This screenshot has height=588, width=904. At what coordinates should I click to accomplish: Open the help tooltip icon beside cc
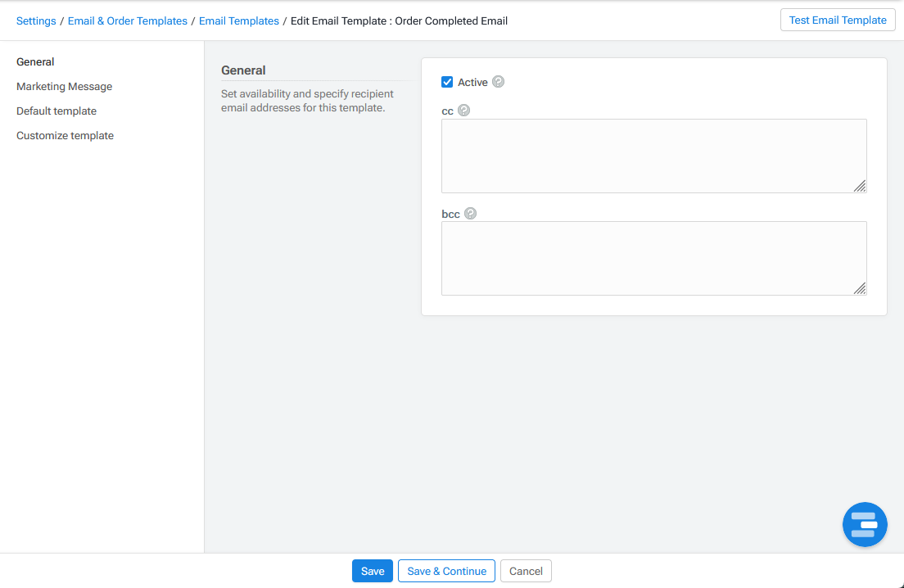463,110
